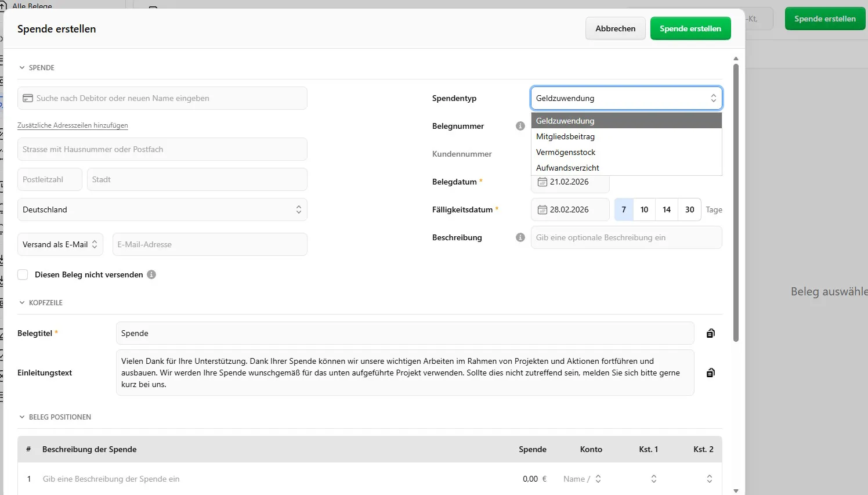Image resolution: width=868 pixels, height=495 pixels.
Task: Click 'Zusätzliche Adresszeilen hinzufügen' link
Action: [73, 125]
